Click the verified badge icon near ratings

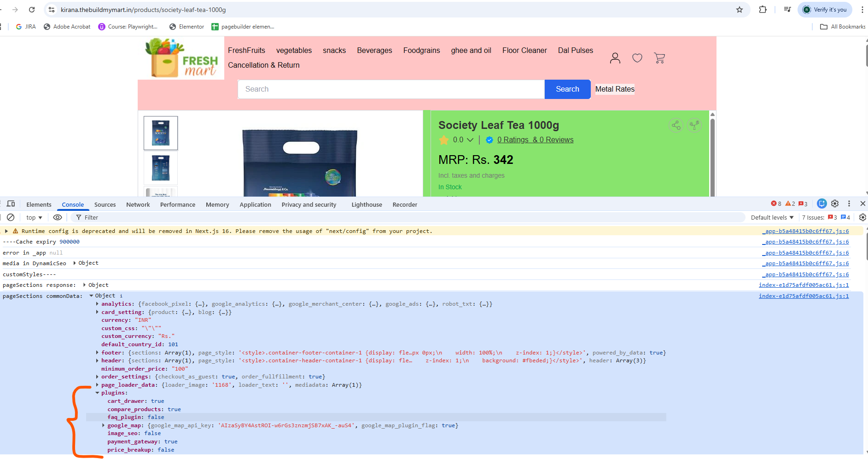[x=489, y=140]
